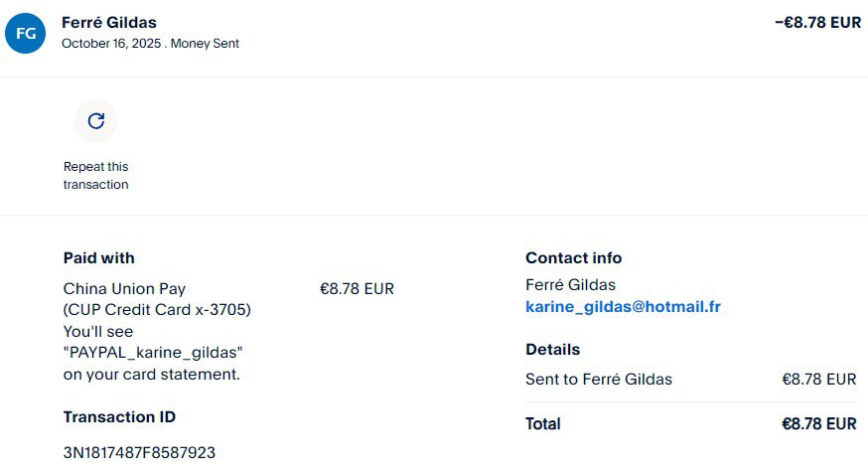Click the "October 16, 2025 . Money Sent" text
868x474 pixels.
(x=150, y=44)
